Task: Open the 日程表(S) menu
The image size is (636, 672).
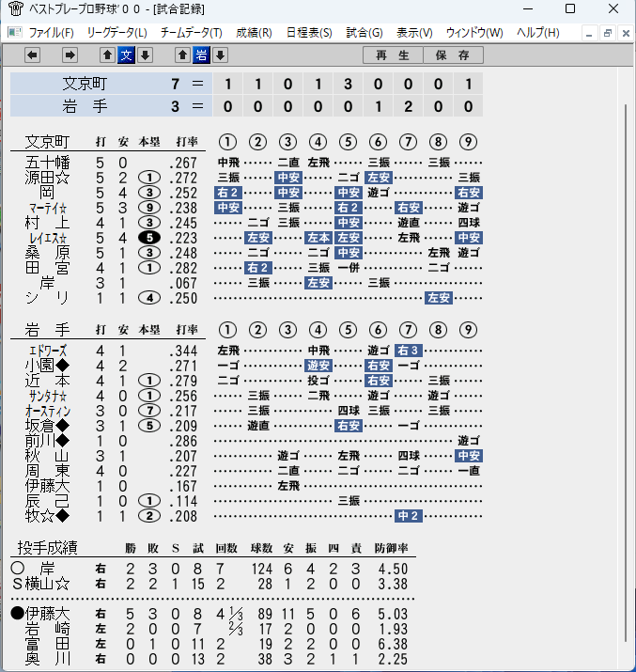Action: pos(309,33)
